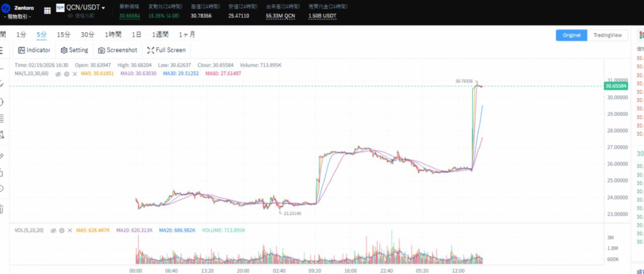Remove the VOL indicator with X

[69, 231]
